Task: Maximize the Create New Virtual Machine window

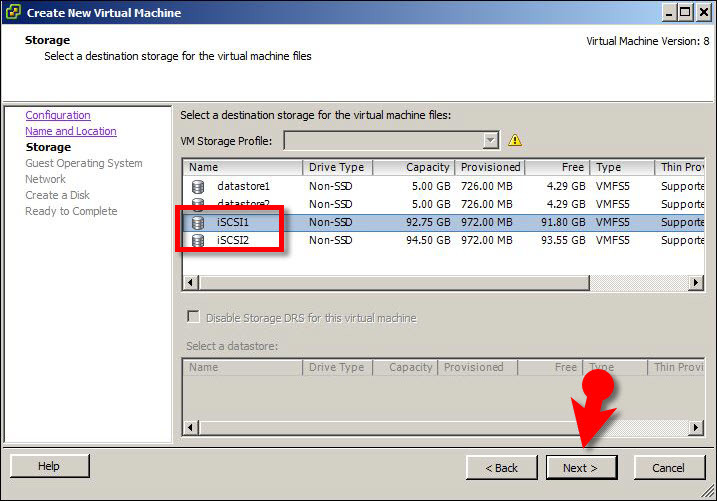Action: pos(685,12)
